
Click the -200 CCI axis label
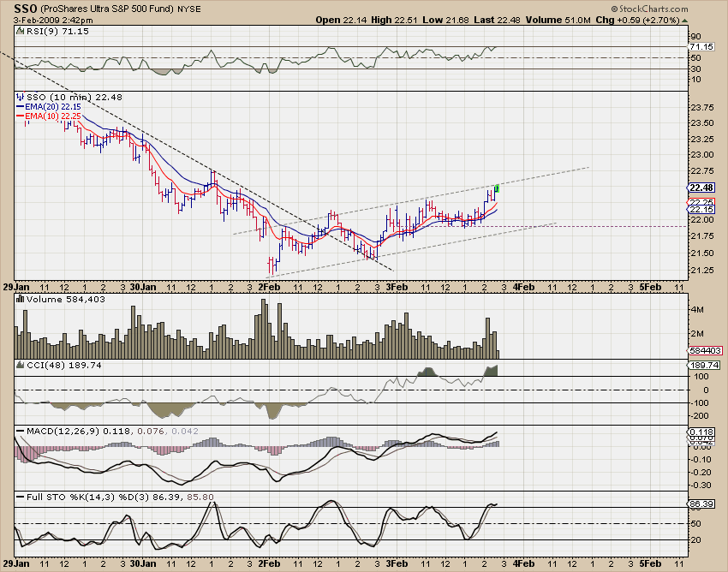(700, 416)
